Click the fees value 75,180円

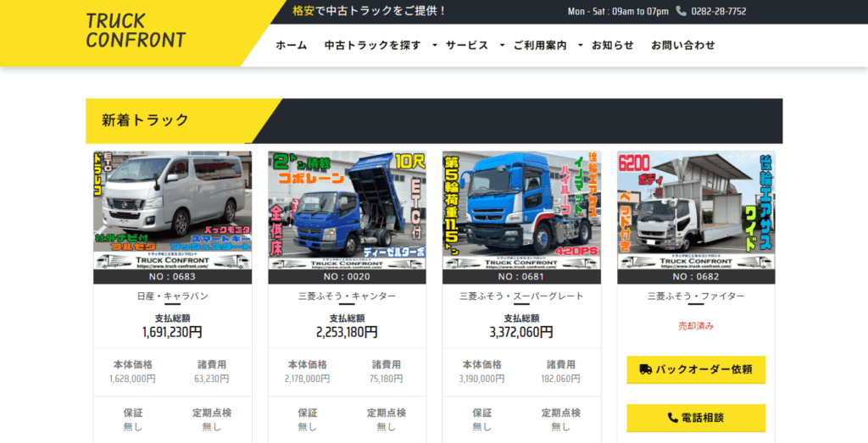[x=387, y=379]
